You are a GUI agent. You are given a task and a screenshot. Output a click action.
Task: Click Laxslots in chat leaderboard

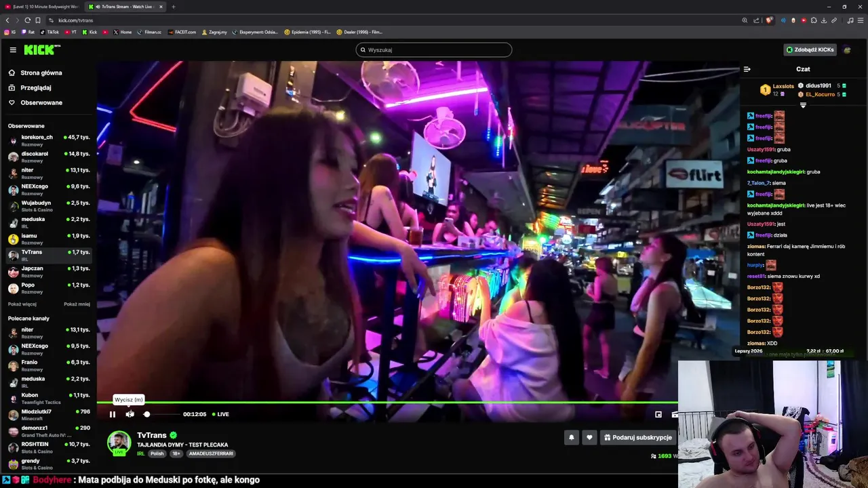[x=783, y=86]
